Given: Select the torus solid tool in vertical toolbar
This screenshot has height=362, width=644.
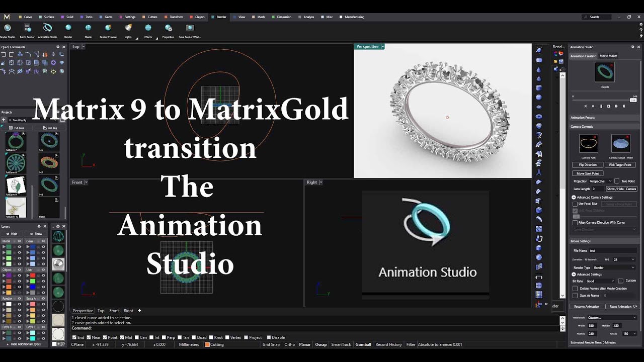Looking at the screenshot, I should coord(539,116).
